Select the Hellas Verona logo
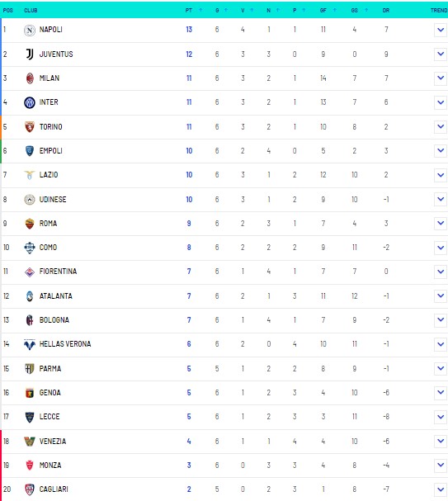The height and width of the screenshot is (501, 448). tap(30, 344)
